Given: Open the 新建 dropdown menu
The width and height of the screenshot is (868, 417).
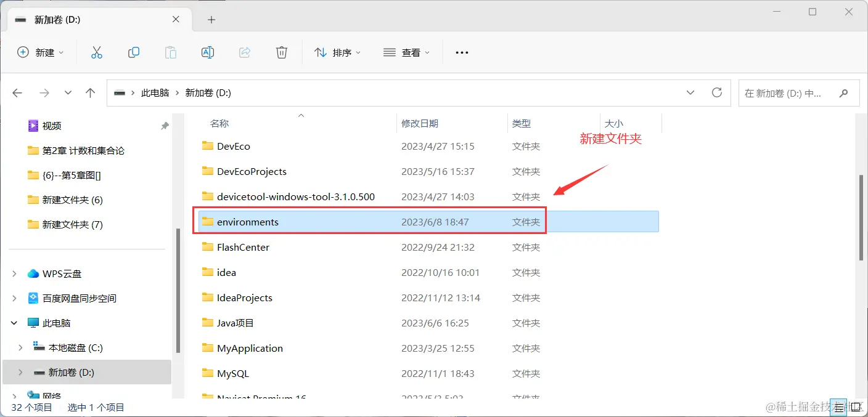Looking at the screenshot, I should (40, 52).
